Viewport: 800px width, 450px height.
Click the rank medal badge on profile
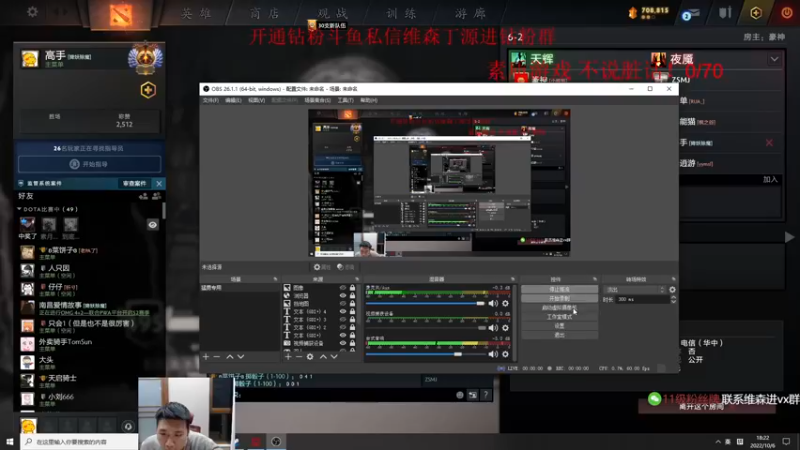click(145, 58)
